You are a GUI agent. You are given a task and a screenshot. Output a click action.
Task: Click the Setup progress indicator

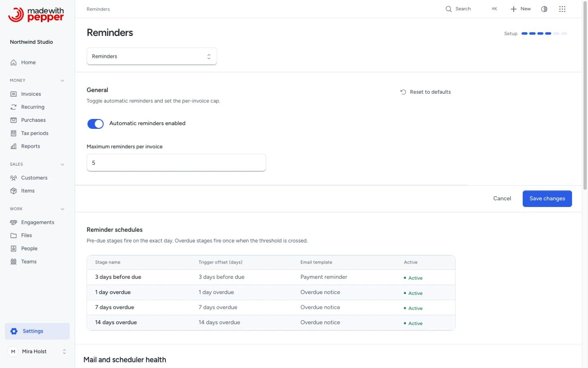(x=536, y=33)
